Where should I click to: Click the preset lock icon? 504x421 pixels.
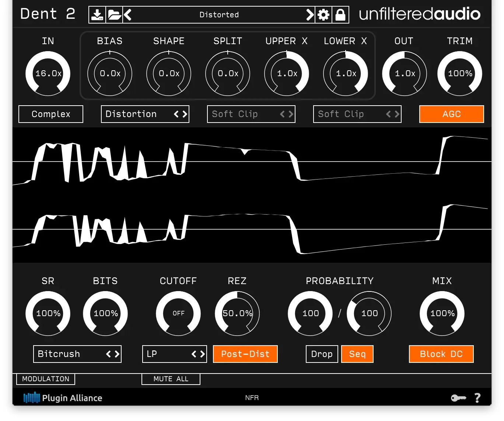pos(340,14)
